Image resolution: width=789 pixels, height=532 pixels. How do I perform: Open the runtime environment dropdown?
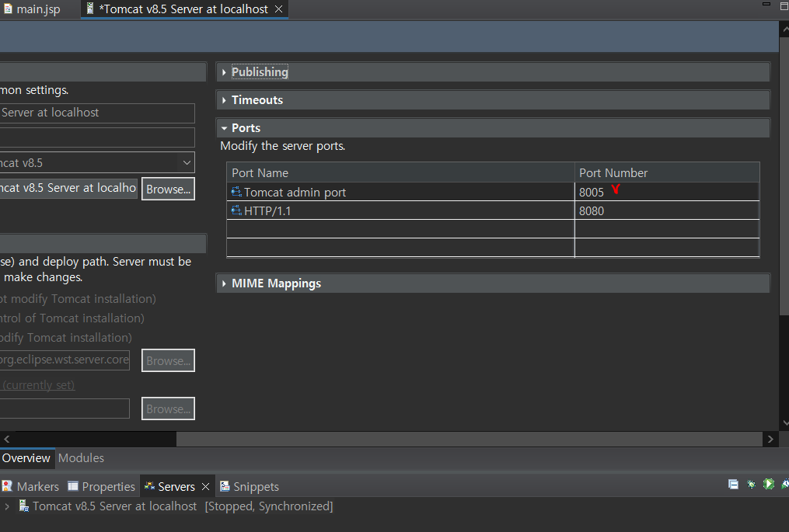click(x=187, y=162)
